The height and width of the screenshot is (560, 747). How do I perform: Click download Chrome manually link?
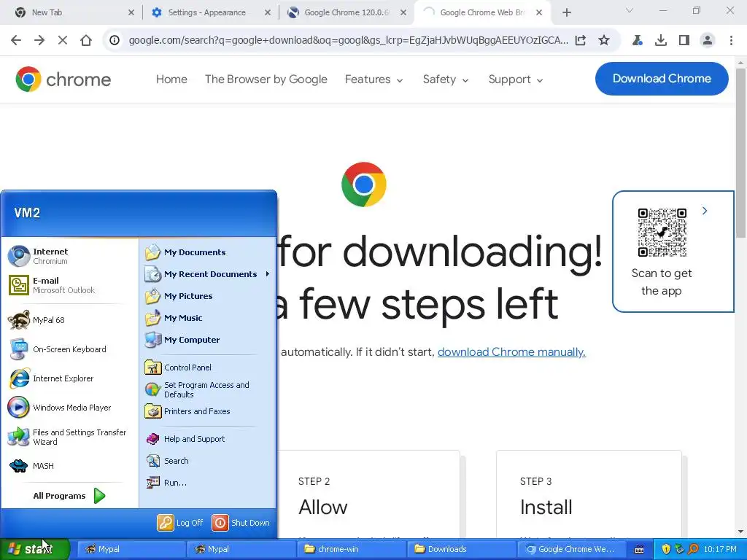coord(511,352)
